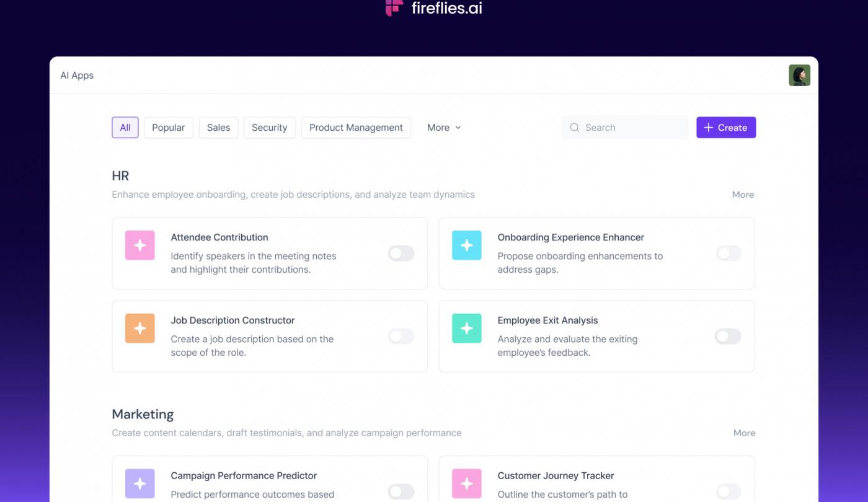Expand the More categories dropdown

pyautogui.click(x=444, y=128)
